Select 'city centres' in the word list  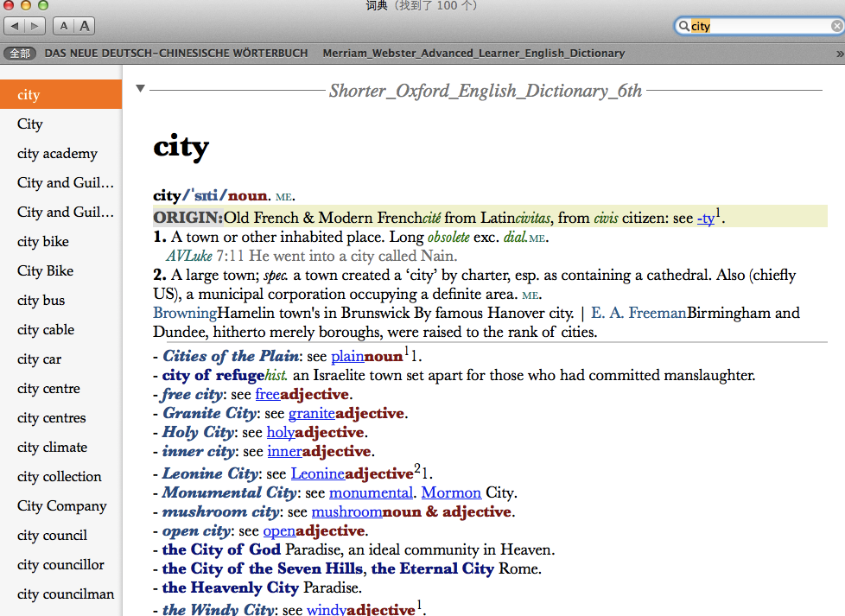(x=60, y=417)
